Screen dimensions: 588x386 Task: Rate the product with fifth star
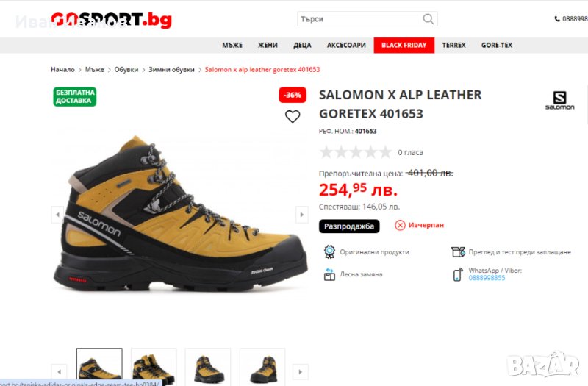click(385, 152)
